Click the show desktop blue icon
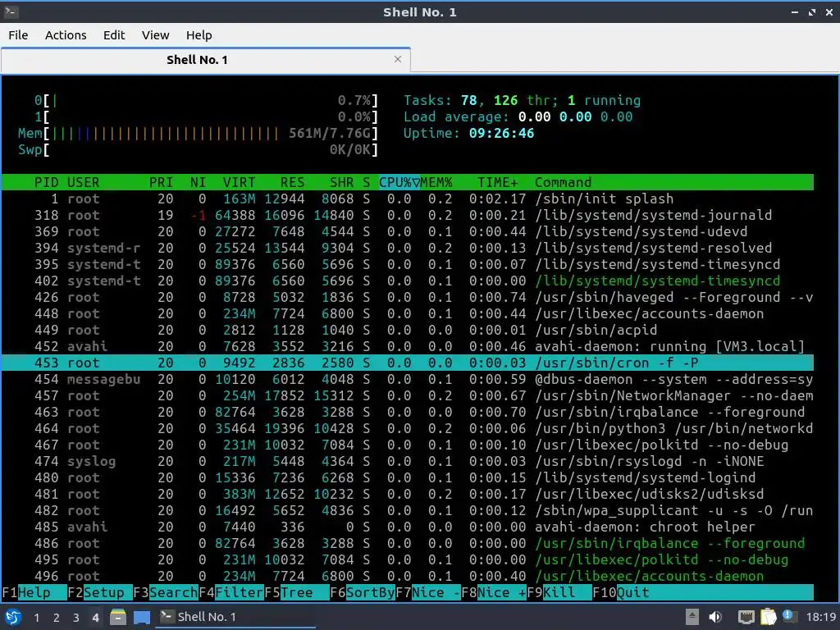Image resolution: width=840 pixels, height=630 pixels. tap(142, 617)
